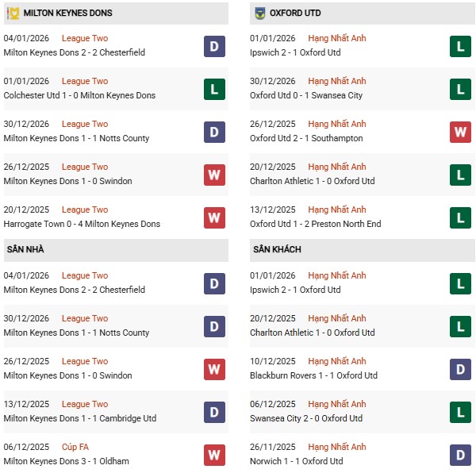
Task: Click the W badge for Harrogate Town match
Action: [214, 217]
